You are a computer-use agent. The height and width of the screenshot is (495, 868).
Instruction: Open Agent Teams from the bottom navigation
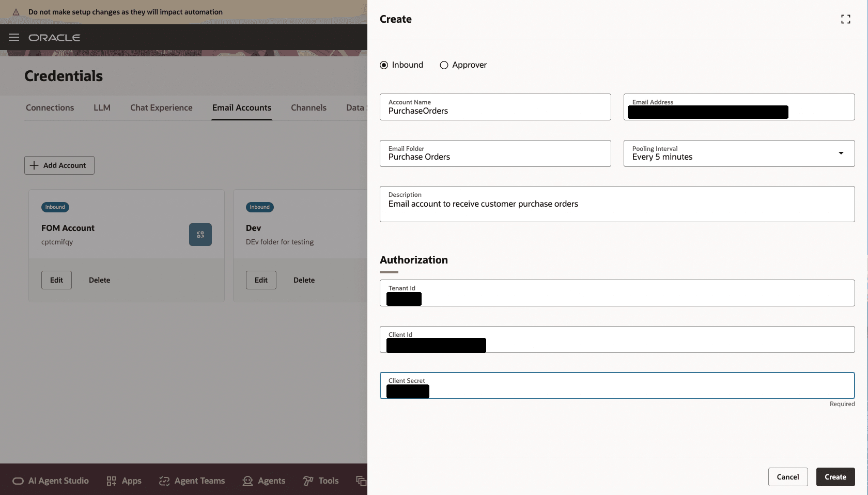192,481
